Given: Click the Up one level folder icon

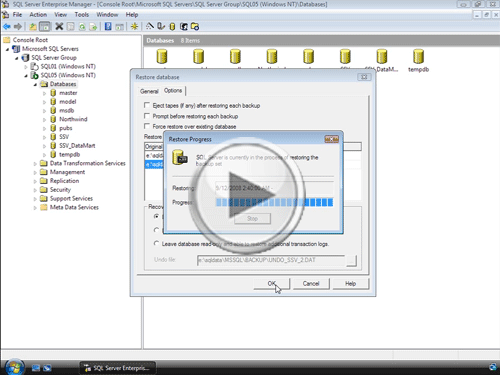Looking at the screenshot, I should (x=33, y=26).
